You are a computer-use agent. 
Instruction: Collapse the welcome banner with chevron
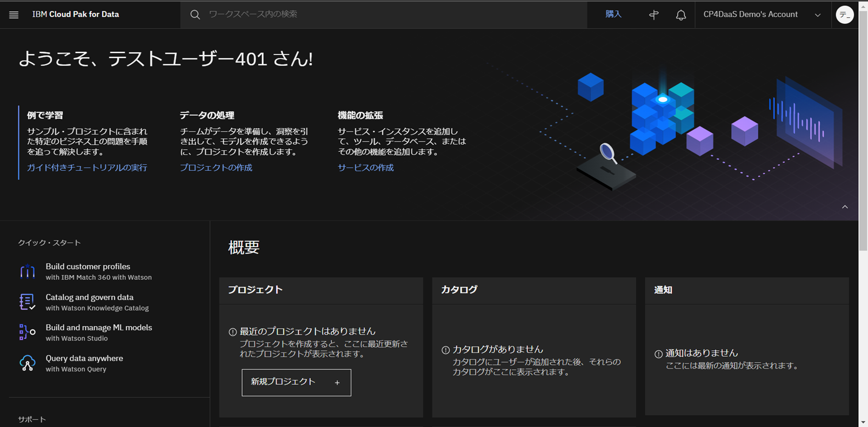click(845, 207)
